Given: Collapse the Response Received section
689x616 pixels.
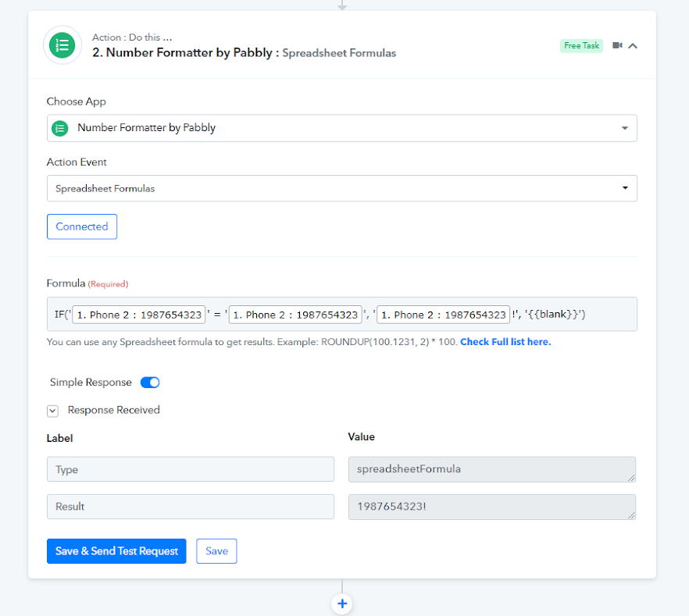Looking at the screenshot, I should point(53,411).
